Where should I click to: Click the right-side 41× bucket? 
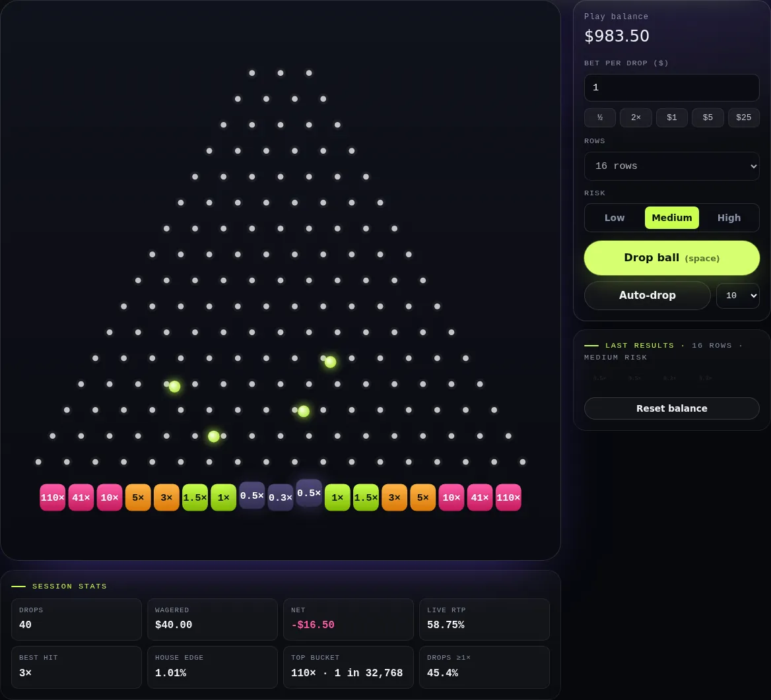pos(480,497)
